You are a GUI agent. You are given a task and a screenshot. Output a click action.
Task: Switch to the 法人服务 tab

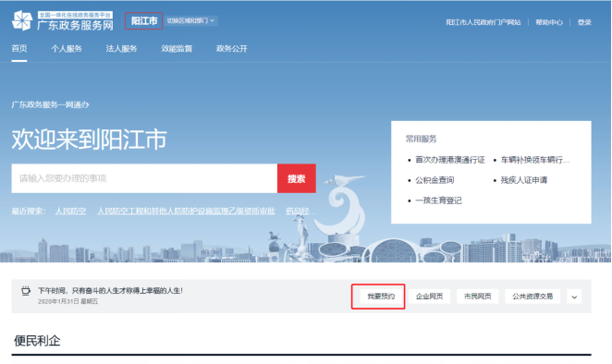pos(121,48)
